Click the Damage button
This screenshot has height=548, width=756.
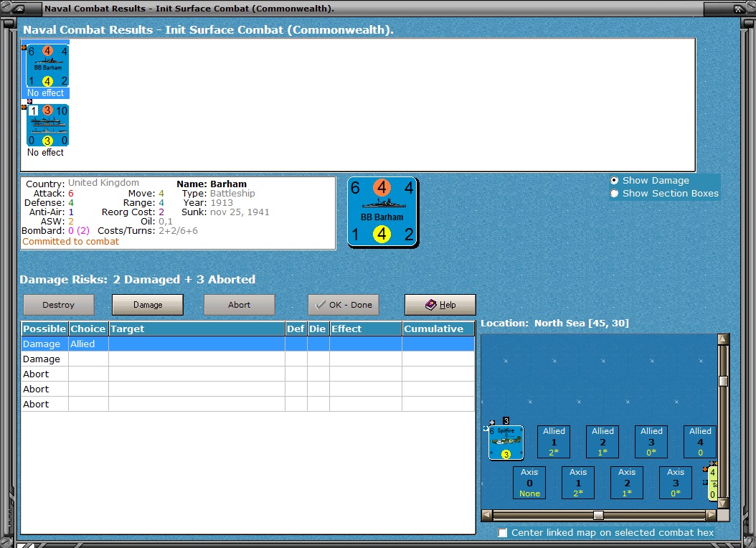pos(148,305)
